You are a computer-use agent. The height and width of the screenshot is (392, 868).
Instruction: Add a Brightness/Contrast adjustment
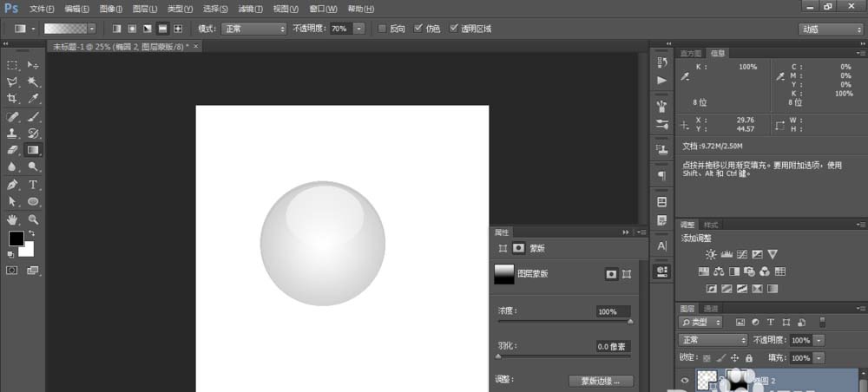point(711,254)
